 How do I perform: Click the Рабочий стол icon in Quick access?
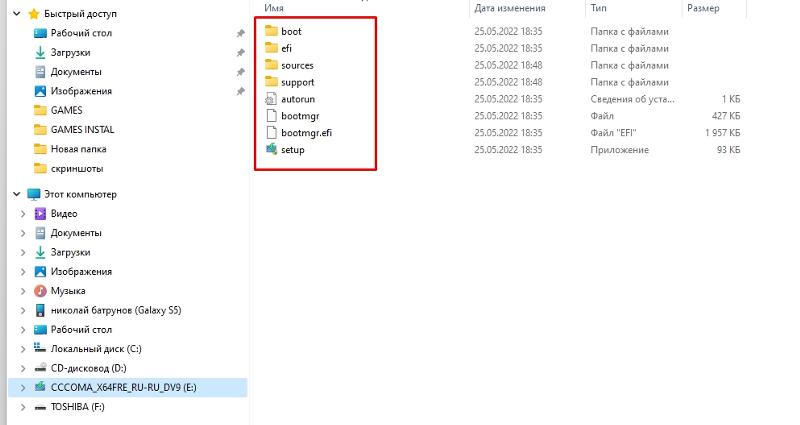pyautogui.click(x=40, y=33)
